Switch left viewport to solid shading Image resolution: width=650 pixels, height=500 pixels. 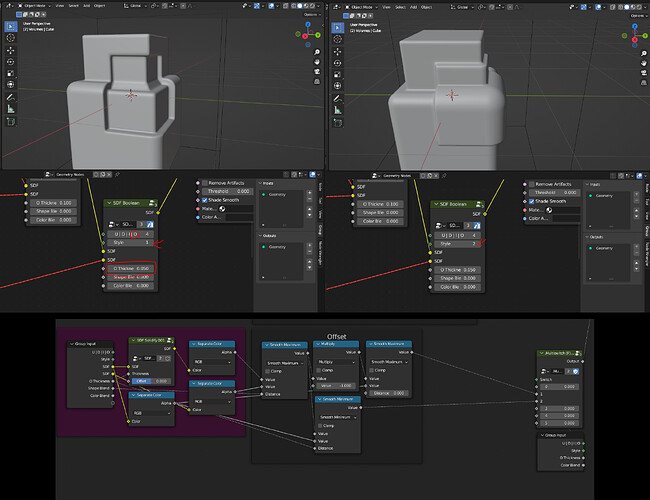tap(300, 6)
